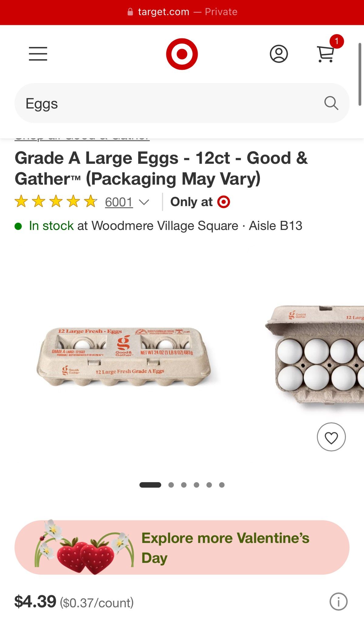The width and height of the screenshot is (364, 623).
Task: Tap the magnifying glass search icon
Action: tap(331, 103)
